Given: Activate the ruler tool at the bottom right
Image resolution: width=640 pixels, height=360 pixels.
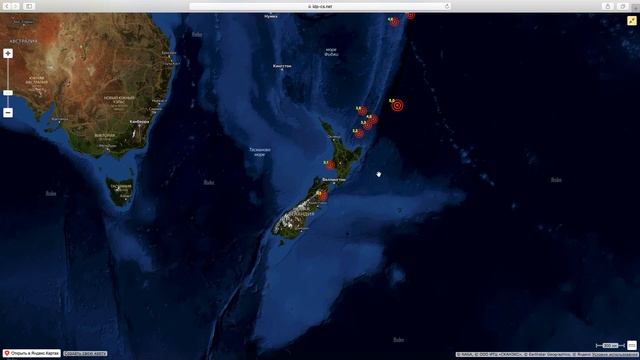Looking at the screenshot, I should coord(632,345).
